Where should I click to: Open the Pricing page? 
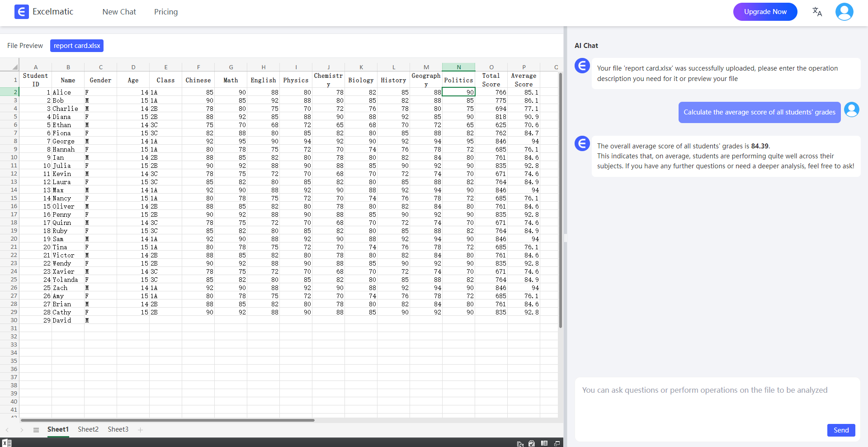pyautogui.click(x=165, y=12)
